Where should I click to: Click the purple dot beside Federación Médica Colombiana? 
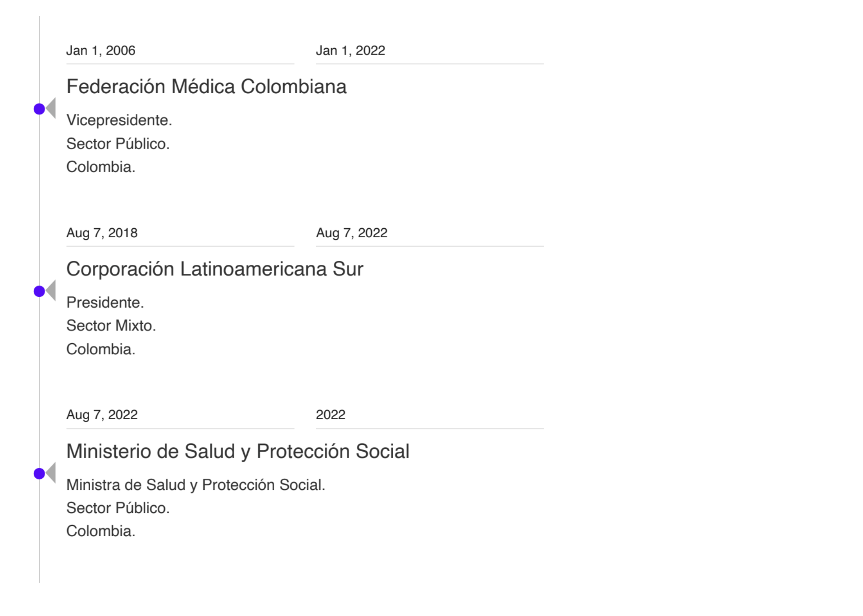[39, 109]
